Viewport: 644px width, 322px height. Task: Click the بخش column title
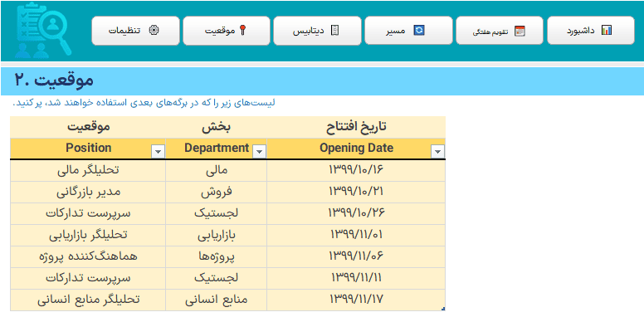pyautogui.click(x=216, y=127)
